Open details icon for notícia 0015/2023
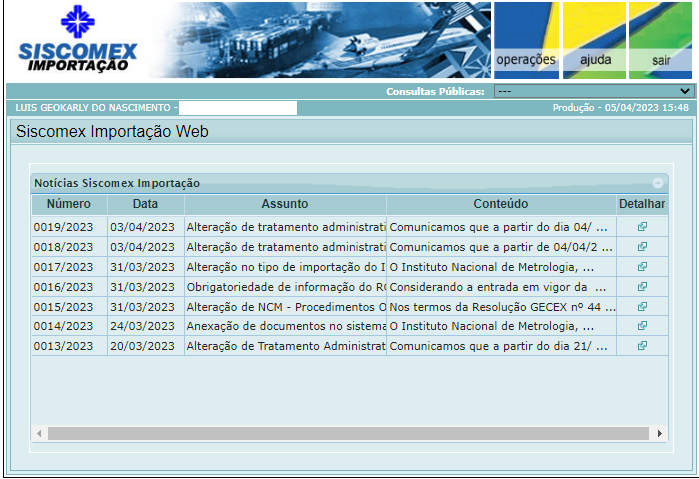Screen dimensions: 699x479 [x=642, y=307]
